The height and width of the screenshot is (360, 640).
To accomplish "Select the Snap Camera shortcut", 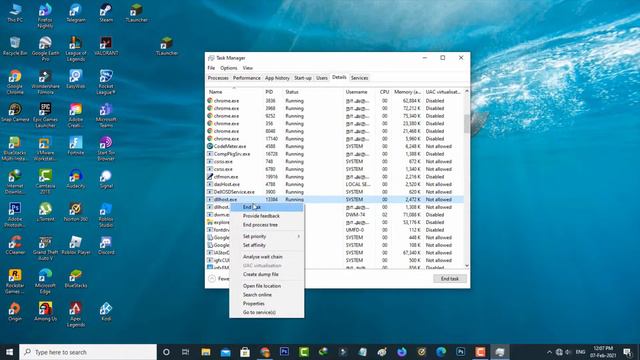I will point(15,113).
